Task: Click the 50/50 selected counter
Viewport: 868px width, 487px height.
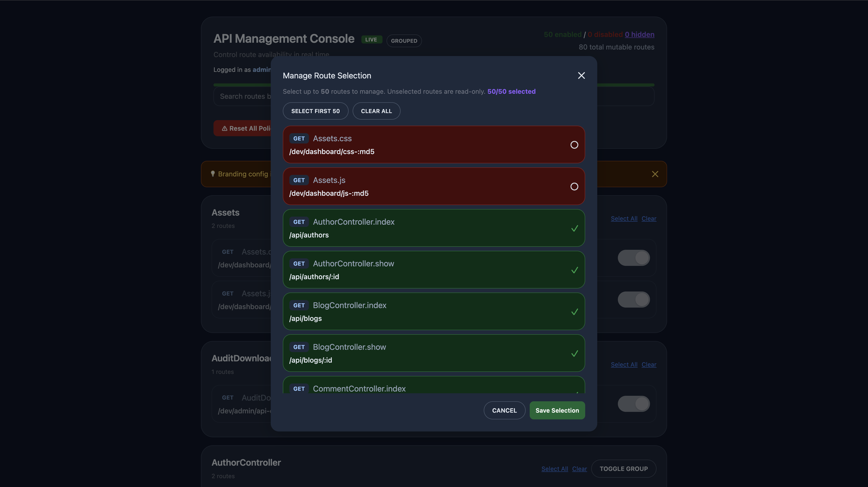Action: pos(511,91)
